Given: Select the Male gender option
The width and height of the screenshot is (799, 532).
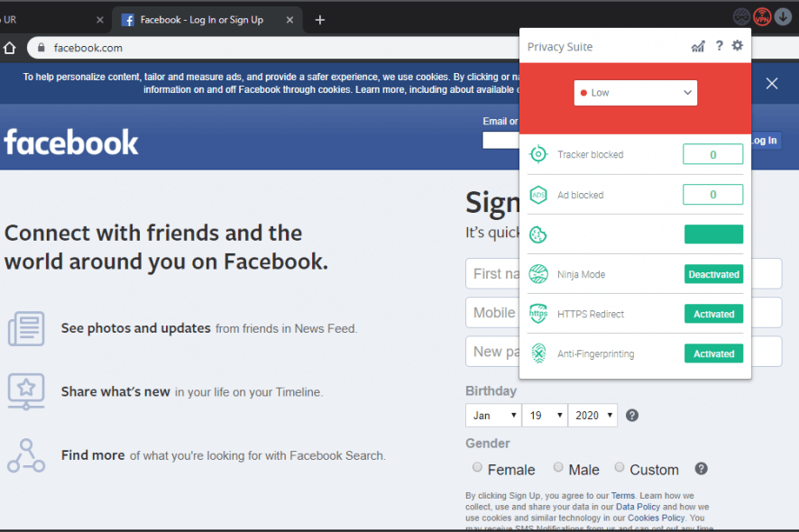Looking at the screenshot, I should pos(558,467).
